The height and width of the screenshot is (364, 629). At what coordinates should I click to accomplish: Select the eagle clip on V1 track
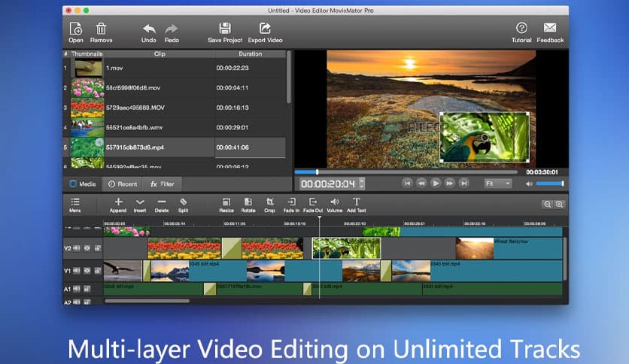[123, 271]
